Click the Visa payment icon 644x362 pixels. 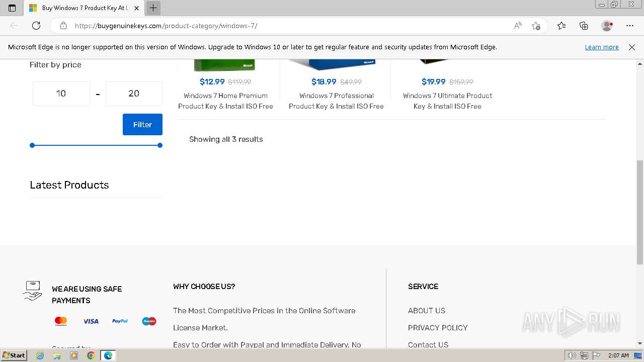tap(91, 321)
